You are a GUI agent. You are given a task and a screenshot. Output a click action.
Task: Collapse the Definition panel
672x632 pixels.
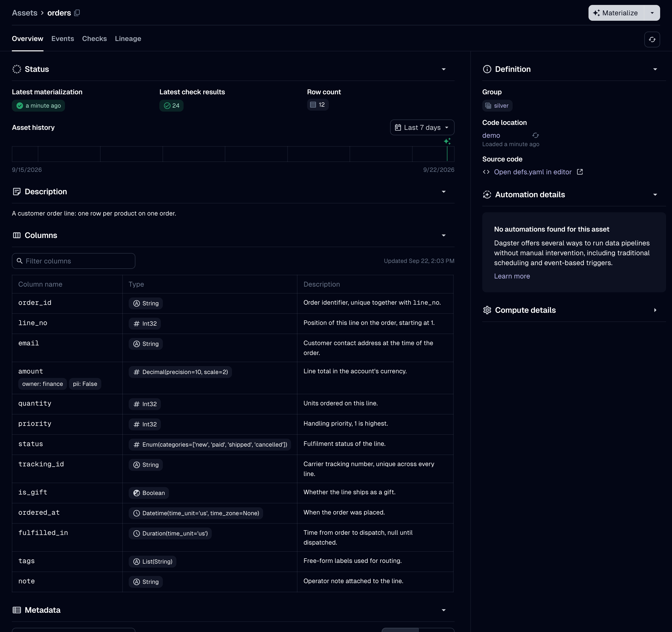pos(655,69)
